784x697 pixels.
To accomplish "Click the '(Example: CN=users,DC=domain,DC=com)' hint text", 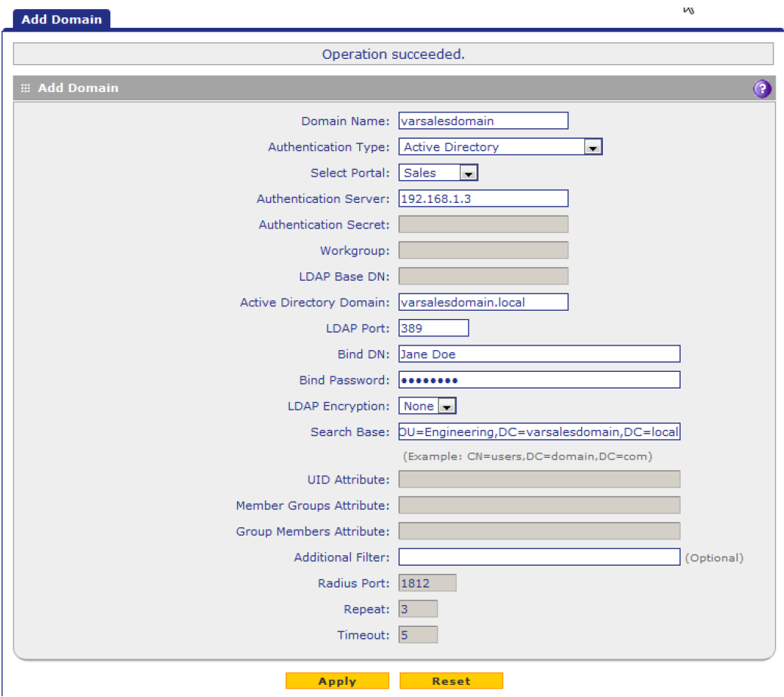I will 527,456.
